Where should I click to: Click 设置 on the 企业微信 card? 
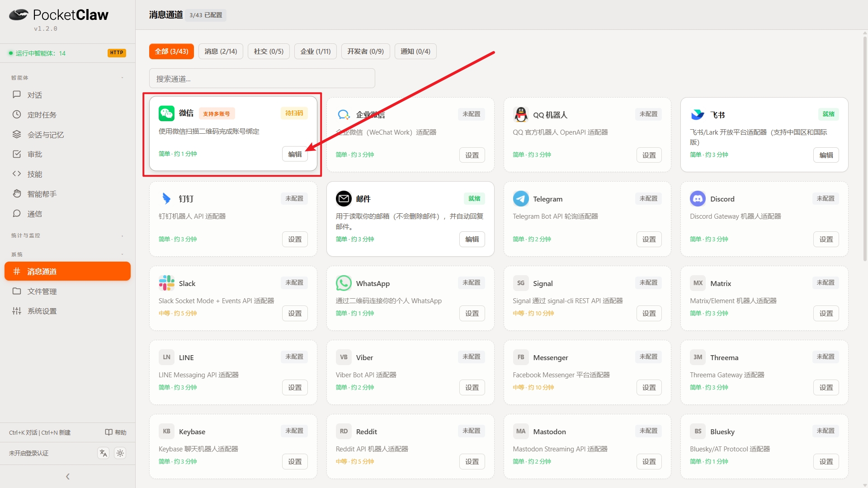pyautogui.click(x=472, y=155)
